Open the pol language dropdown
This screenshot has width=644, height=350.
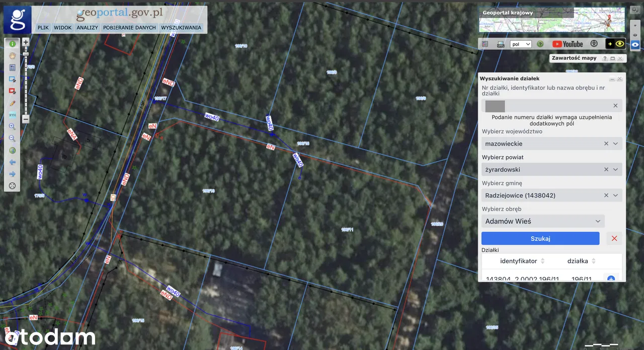521,44
